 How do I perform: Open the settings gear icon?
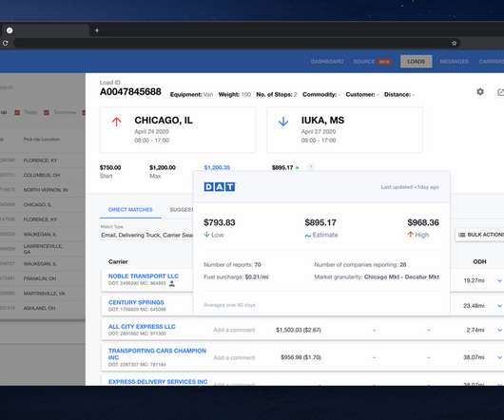[480, 92]
